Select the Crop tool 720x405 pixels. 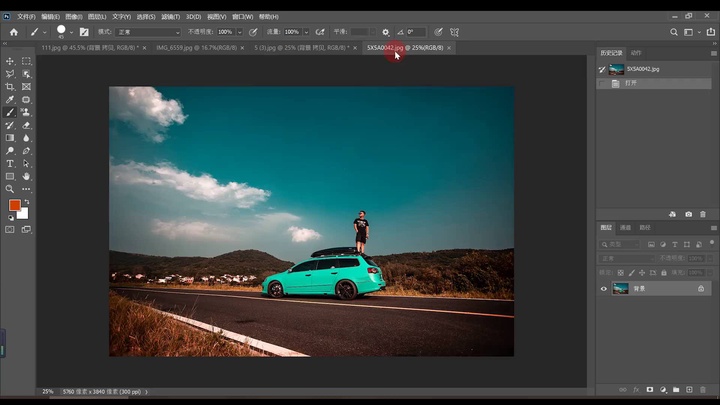tap(10, 87)
